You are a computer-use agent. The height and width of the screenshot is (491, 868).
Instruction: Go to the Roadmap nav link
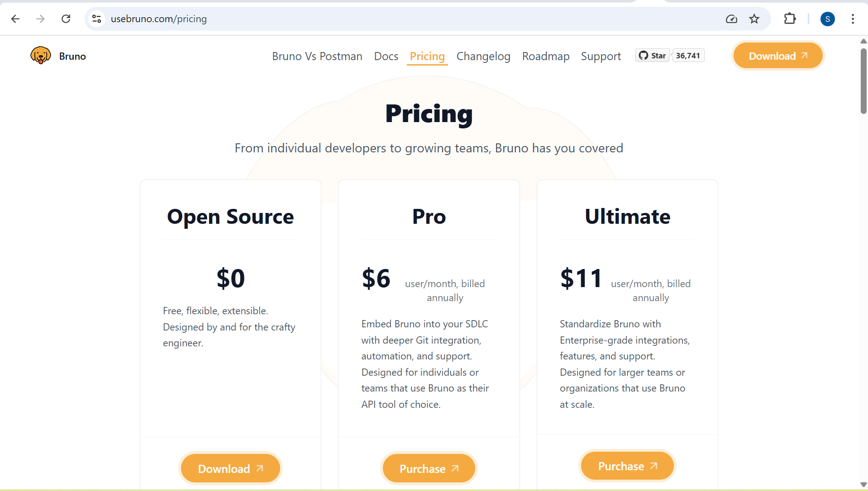(x=546, y=56)
